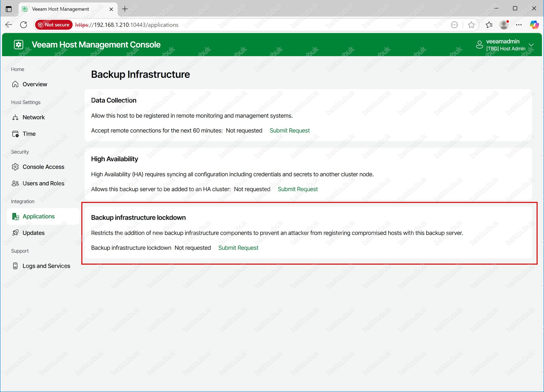Click the Data Collection section title
Viewport: 544px width, 392px height.
click(114, 100)
